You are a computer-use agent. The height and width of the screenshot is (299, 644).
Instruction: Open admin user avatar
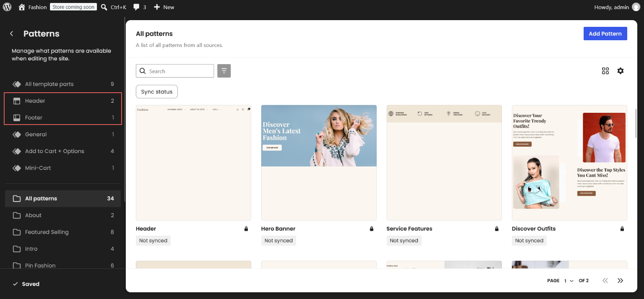coord(636,7)
